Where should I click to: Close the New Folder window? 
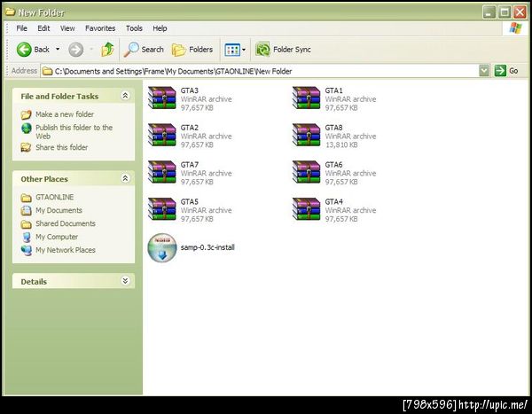(x=520, y=12)
